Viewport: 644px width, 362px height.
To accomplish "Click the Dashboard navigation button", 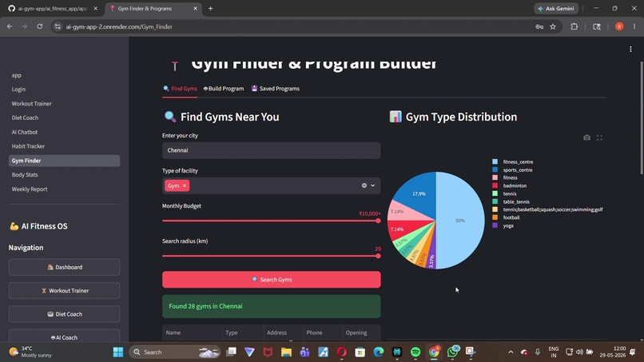I will [64, 267].
